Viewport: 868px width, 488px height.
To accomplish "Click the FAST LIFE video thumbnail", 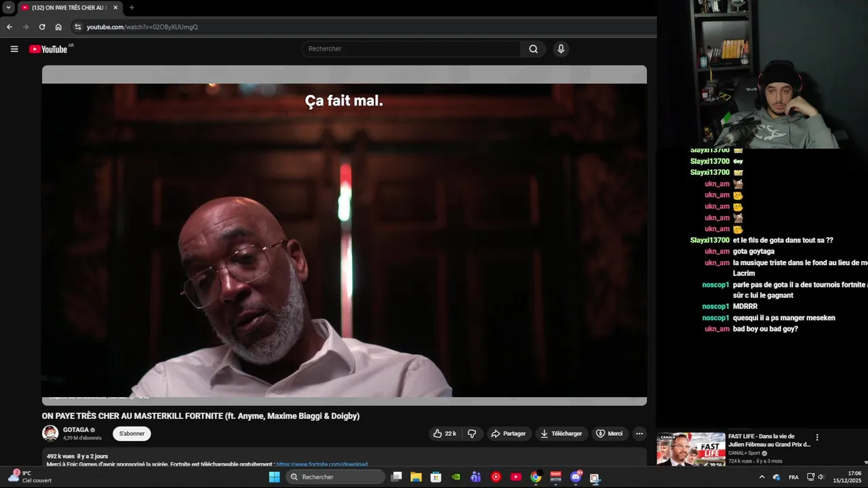I will coord(691,449).
